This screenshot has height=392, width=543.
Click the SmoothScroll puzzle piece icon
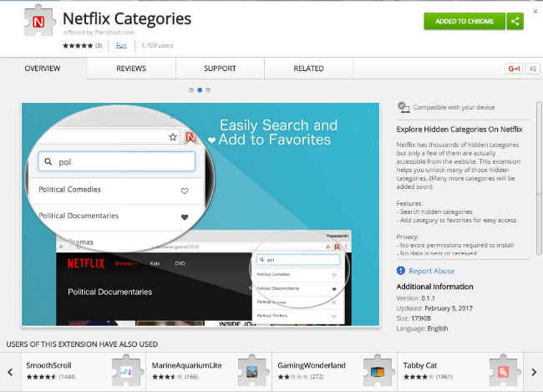click(x=126, y=371)
